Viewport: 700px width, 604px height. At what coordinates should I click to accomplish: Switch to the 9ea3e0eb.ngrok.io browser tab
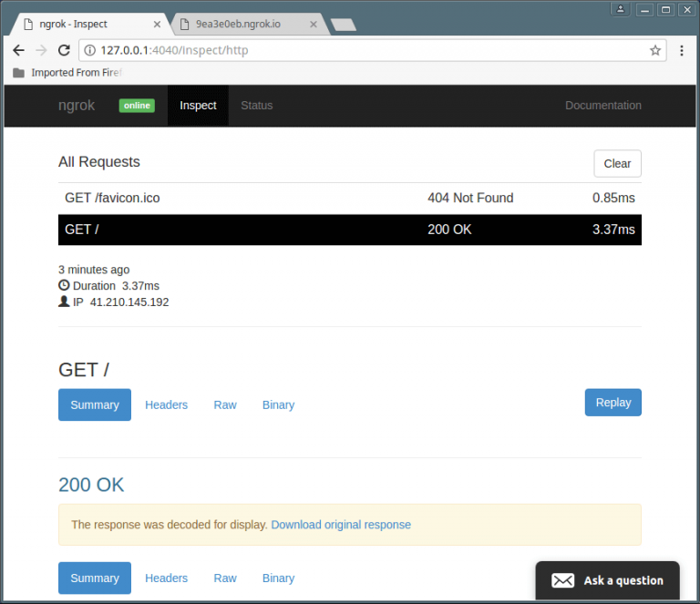click(250, 24)
